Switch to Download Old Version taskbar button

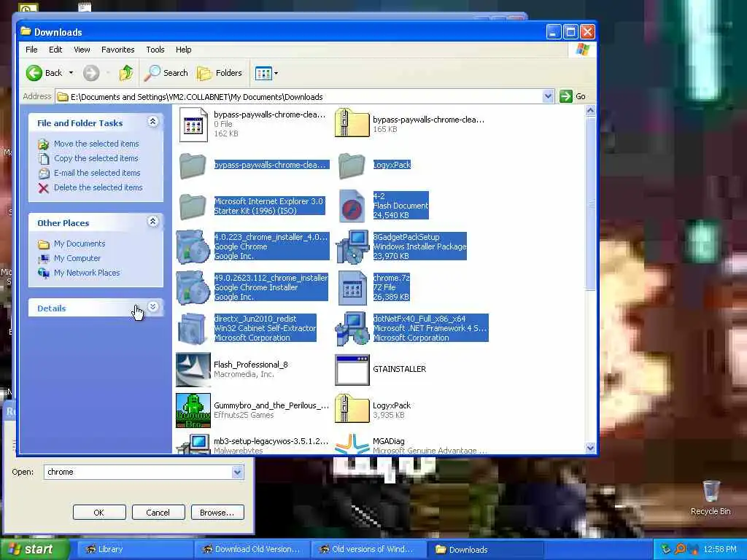point(252,550)
